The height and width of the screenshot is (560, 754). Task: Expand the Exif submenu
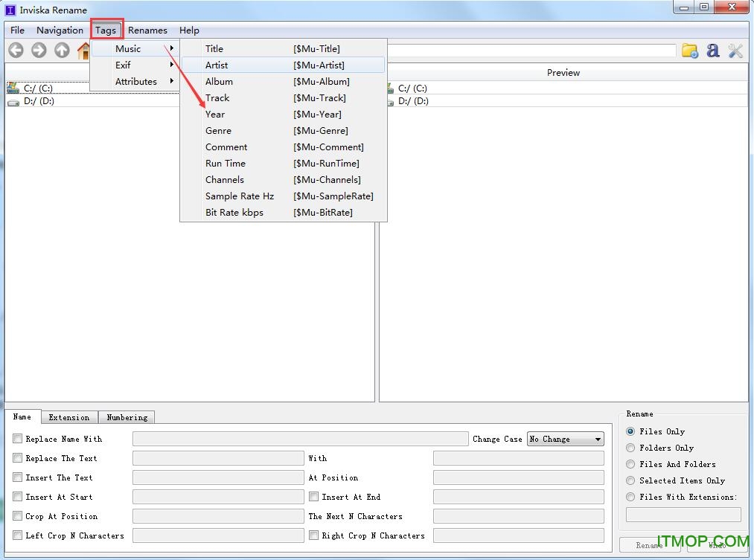point(135,65)
